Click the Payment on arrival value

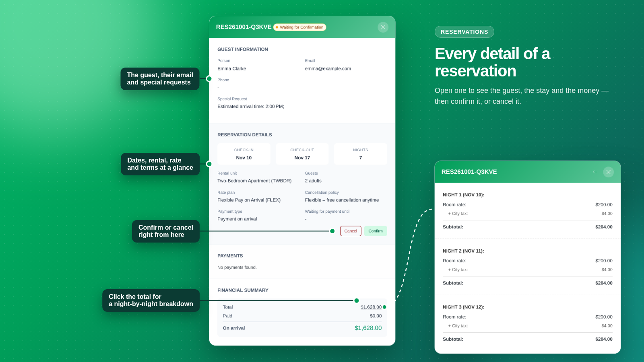(x=237, y=219)
